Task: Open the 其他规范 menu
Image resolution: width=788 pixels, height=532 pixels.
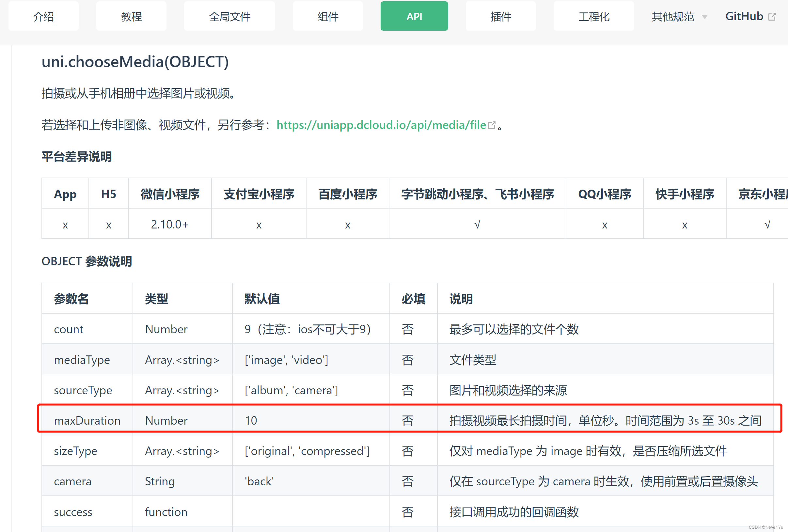Action: tap(673, 17)
